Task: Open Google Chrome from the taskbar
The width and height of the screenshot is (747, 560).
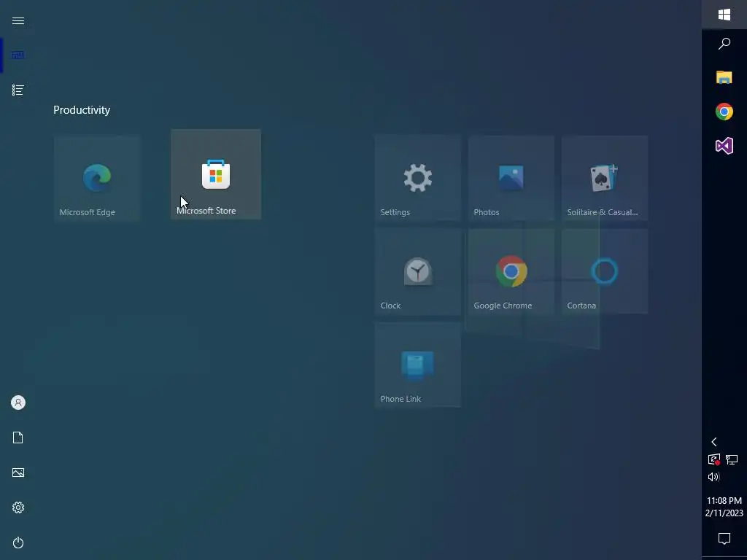Action: click(724, 112)
